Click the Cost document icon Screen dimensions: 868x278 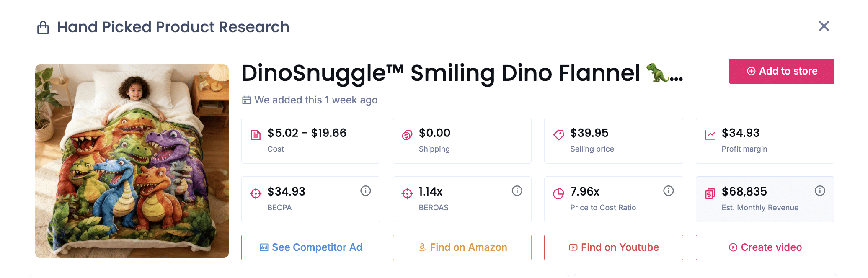pyautogui.click(x=256, y=135)
